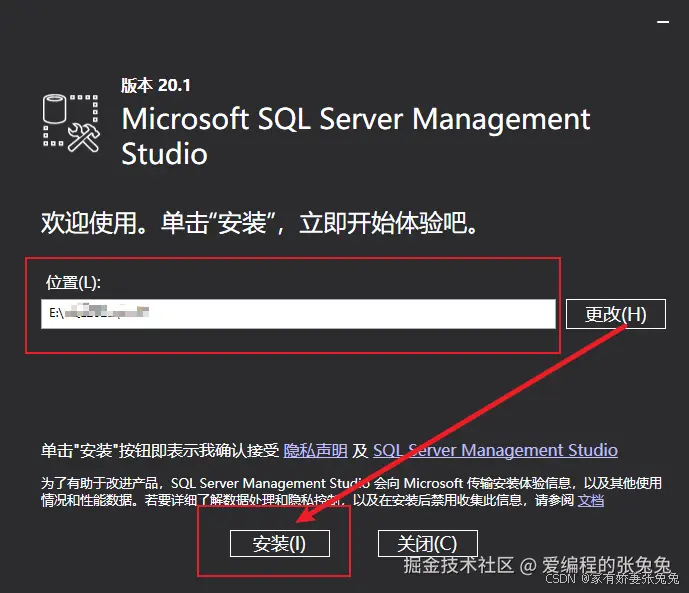This screenshot has height=593, width=689.
Task: Click the Install 安装(I) button
Action: click(279, 544)
